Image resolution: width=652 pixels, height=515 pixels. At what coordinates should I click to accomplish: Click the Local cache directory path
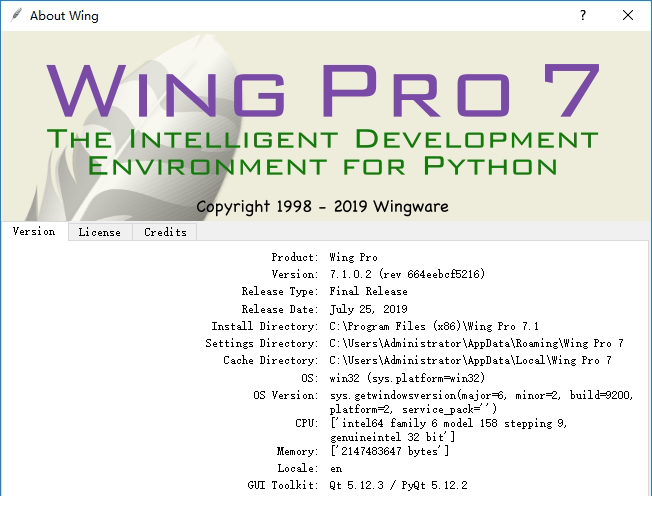470,360
